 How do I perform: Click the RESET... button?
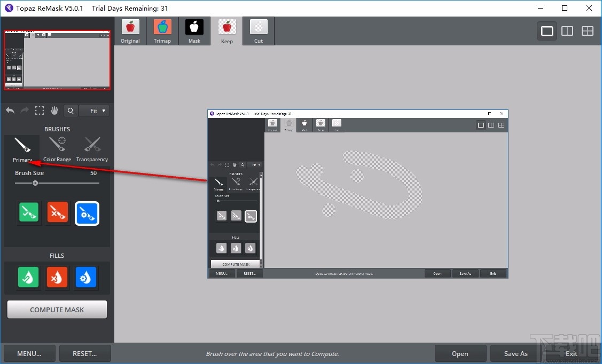coord(85,353)
